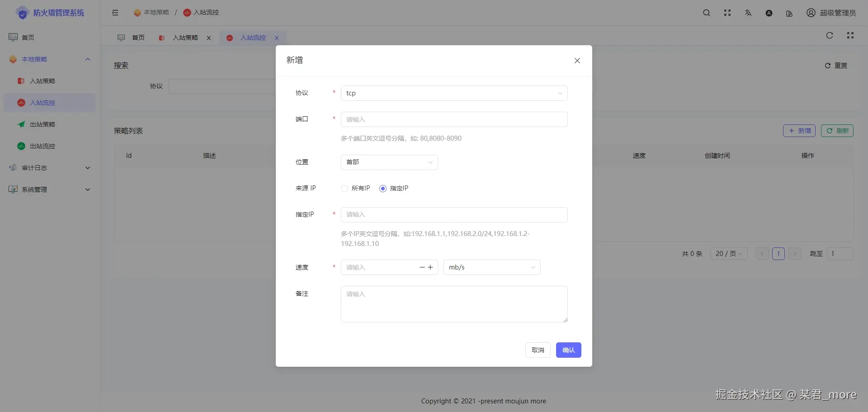Click the 本地策略 icon in the sidebar
The image size is (868, 412).
click(13, 59)
